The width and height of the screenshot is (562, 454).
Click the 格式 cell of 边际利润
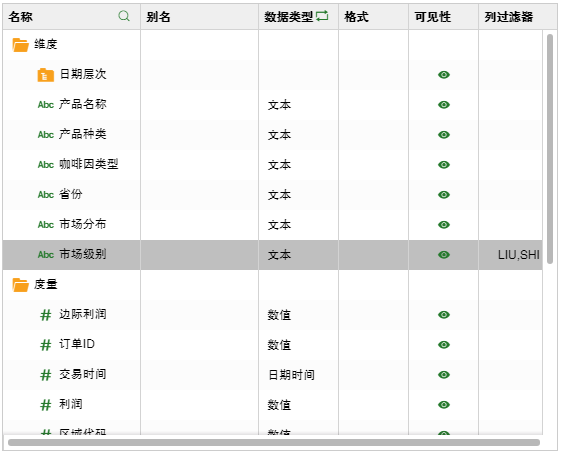point(373,315)
